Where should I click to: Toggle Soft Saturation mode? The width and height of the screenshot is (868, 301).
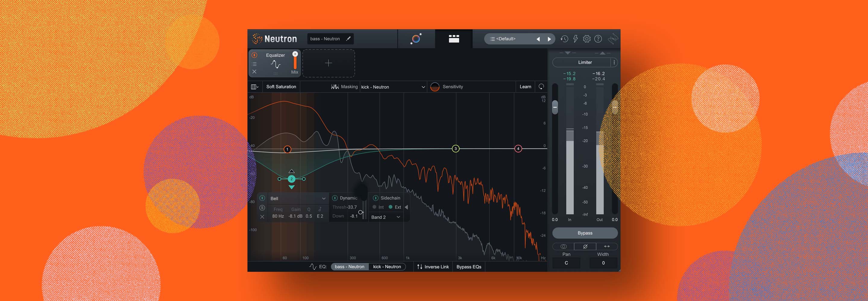click(x=281, y=87)
